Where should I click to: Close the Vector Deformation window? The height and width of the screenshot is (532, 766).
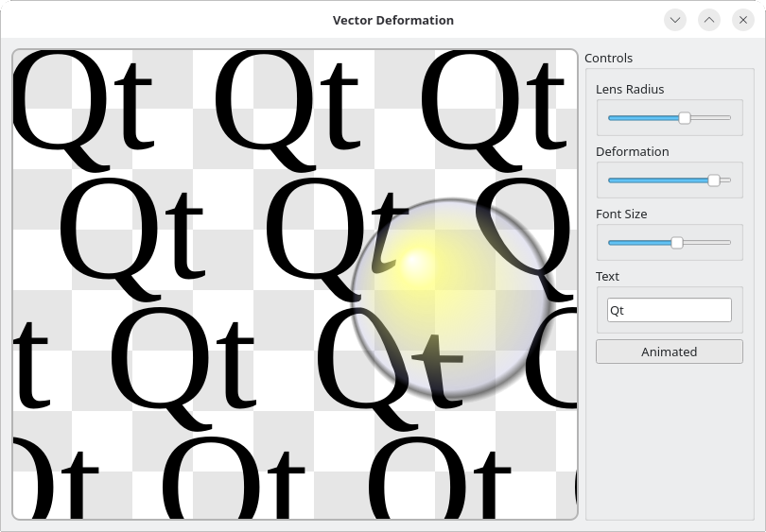tap(743, 20)
